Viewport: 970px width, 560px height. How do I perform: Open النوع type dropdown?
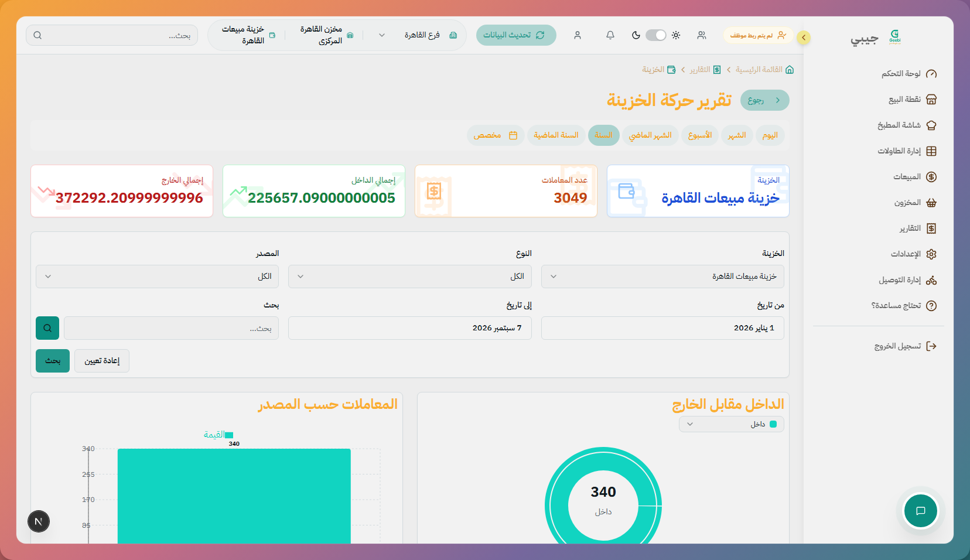point(410,276)
